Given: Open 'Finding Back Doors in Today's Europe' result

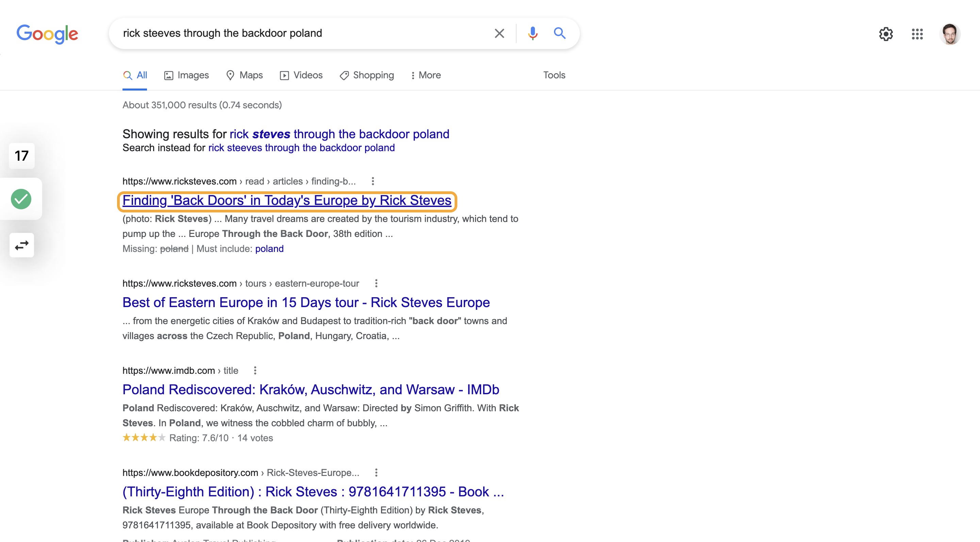Looking at the screenshot, I should [x=287, y=201].
